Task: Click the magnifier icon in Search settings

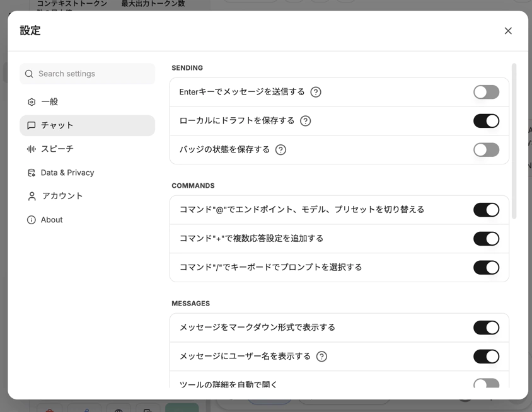Action: (29, 74)
